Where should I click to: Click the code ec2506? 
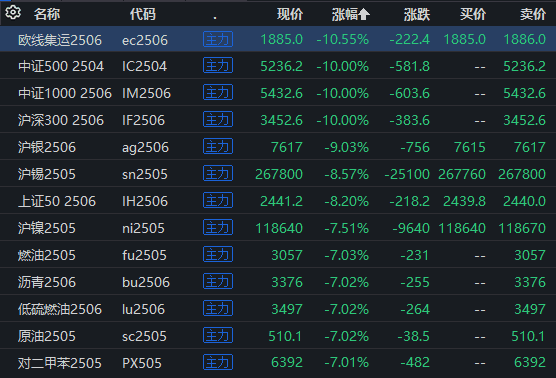pos(145,40)
